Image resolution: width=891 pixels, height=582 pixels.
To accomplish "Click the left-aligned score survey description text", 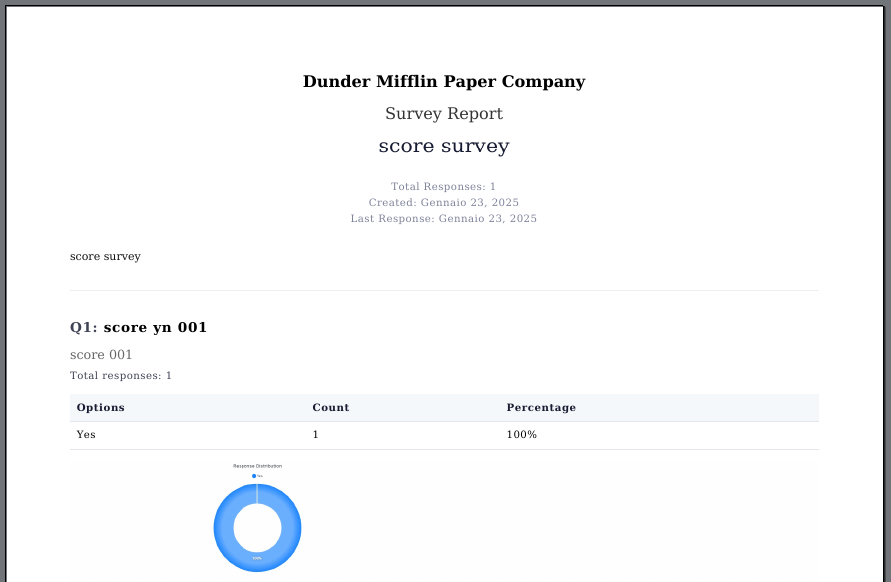I will 105,256.
